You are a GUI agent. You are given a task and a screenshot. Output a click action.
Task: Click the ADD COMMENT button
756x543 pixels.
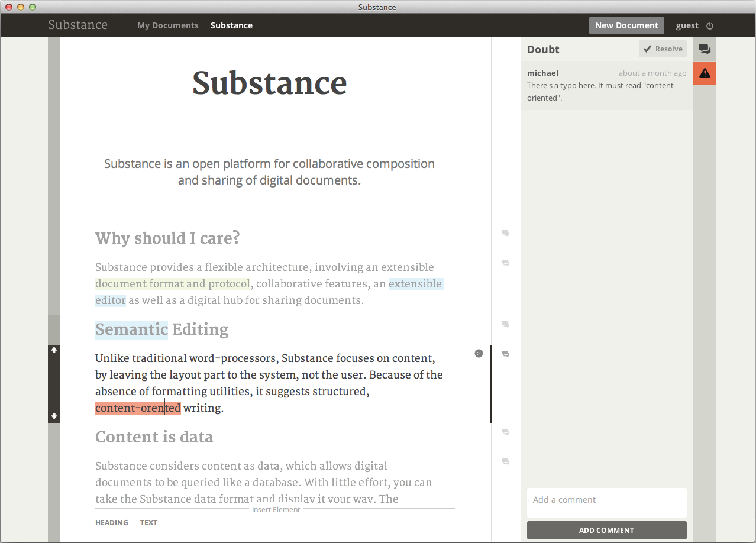606,530
